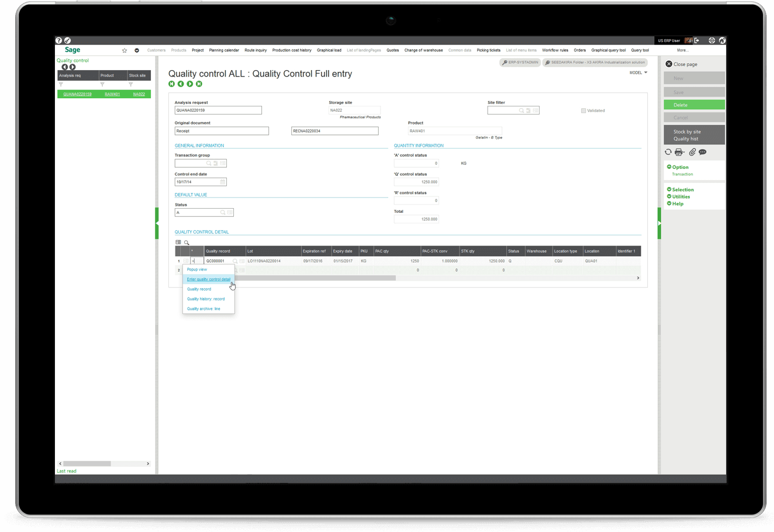Go to next list page in Quality control panel

pos(72,67)
